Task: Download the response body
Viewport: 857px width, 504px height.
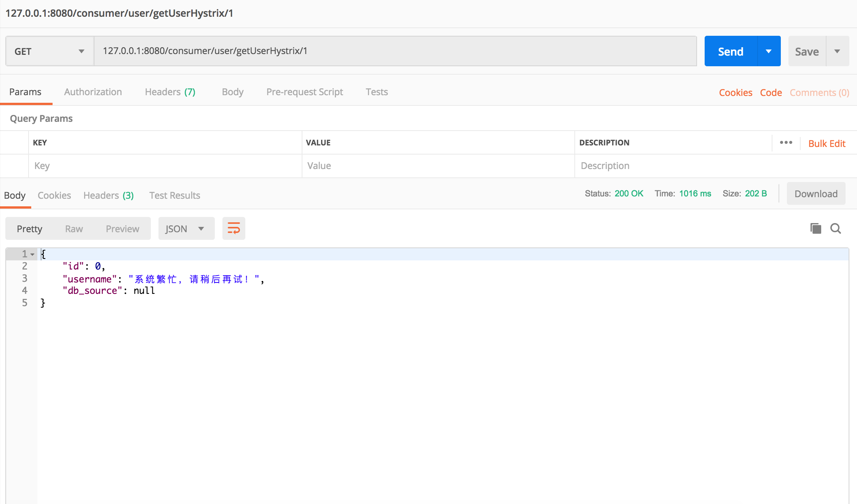Action: click(816, 193)
